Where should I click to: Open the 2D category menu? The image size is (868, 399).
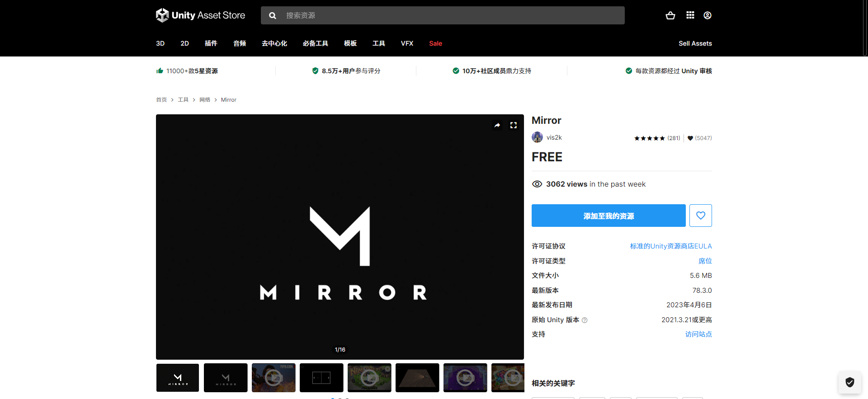pos(184,43)
